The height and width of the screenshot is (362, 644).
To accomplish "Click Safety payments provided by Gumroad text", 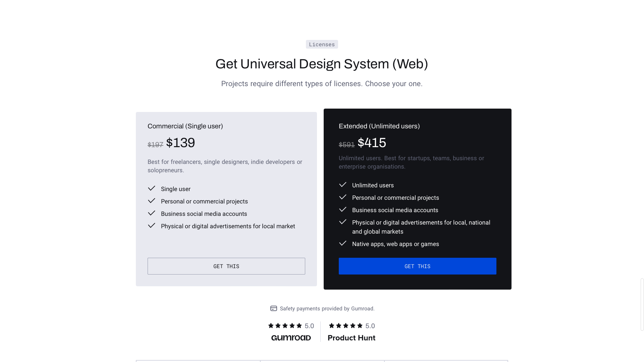I will (x=327, y=309).
